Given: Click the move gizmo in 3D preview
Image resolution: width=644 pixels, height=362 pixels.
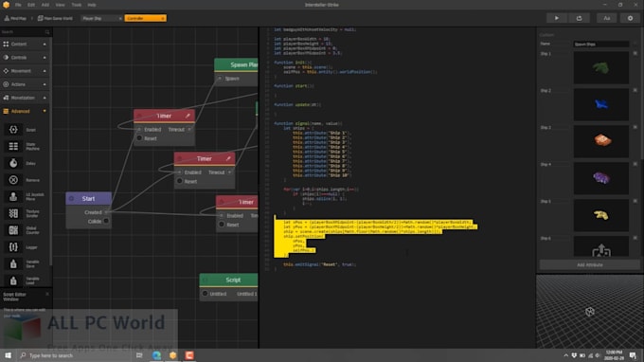Looking at the screenshot, I should point(590,312).
